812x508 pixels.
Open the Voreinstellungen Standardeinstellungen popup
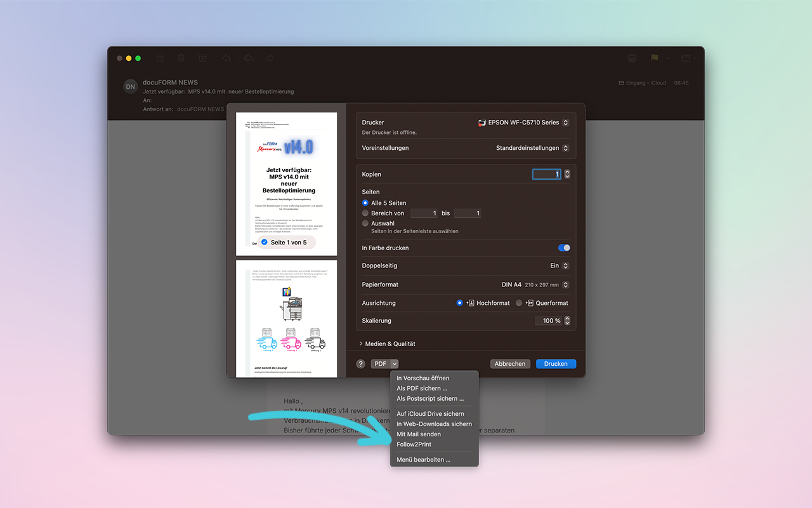[x=532, y=148]
